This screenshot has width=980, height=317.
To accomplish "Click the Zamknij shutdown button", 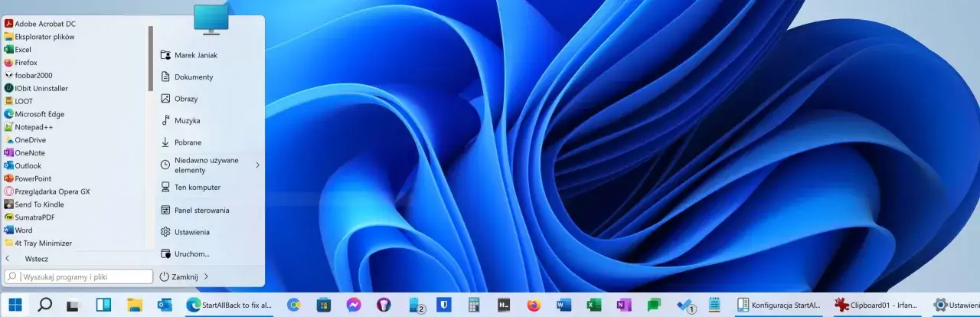I will 179,276.
